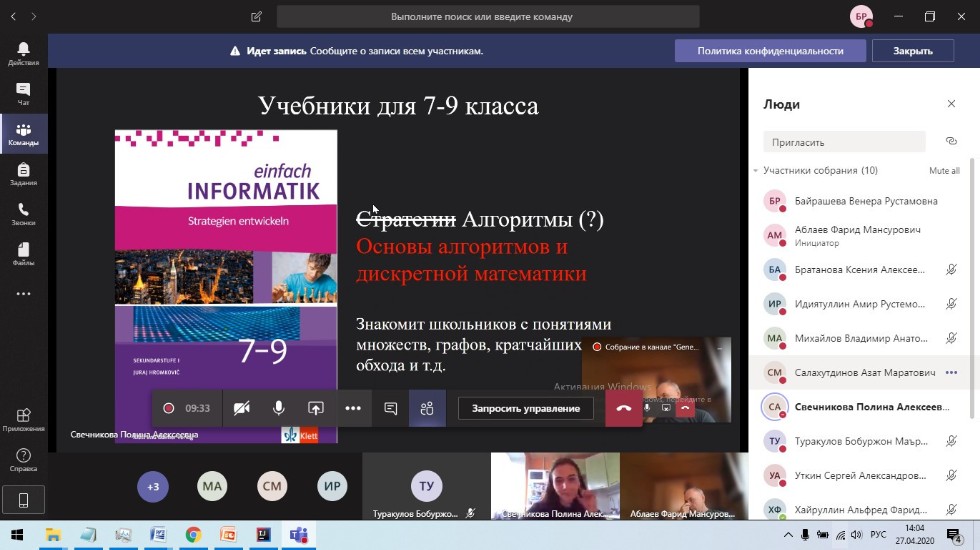This screenshot has width=980, height=550.
Task: Open Files section in left sidebar
Action: click(x=23, y=254)
